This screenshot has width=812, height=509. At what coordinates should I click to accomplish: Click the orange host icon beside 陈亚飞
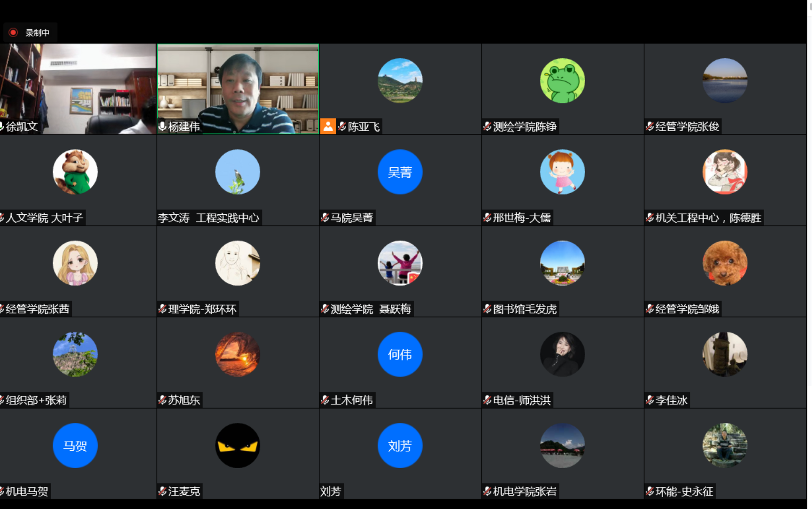click(328, 126)
